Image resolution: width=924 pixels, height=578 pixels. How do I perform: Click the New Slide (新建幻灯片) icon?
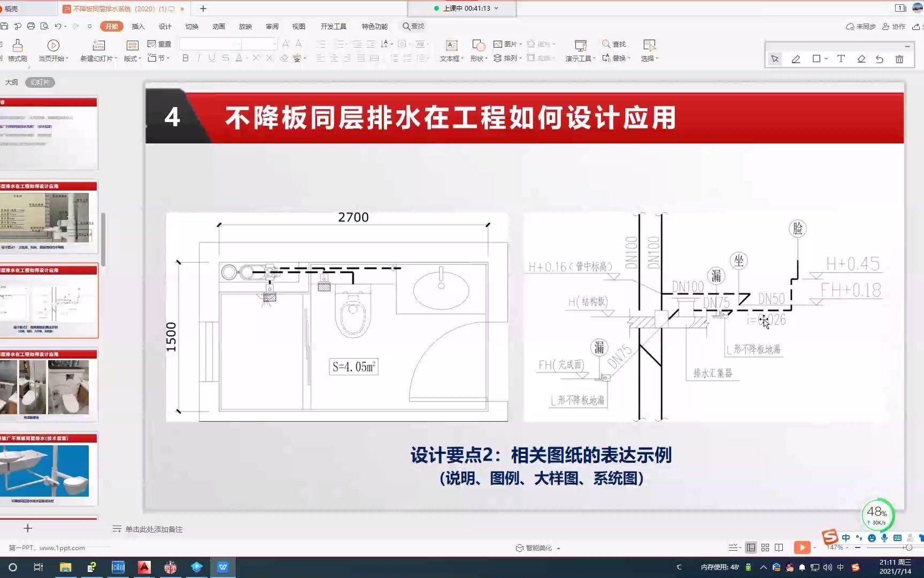pyautogui.click(x=99, y=45)
